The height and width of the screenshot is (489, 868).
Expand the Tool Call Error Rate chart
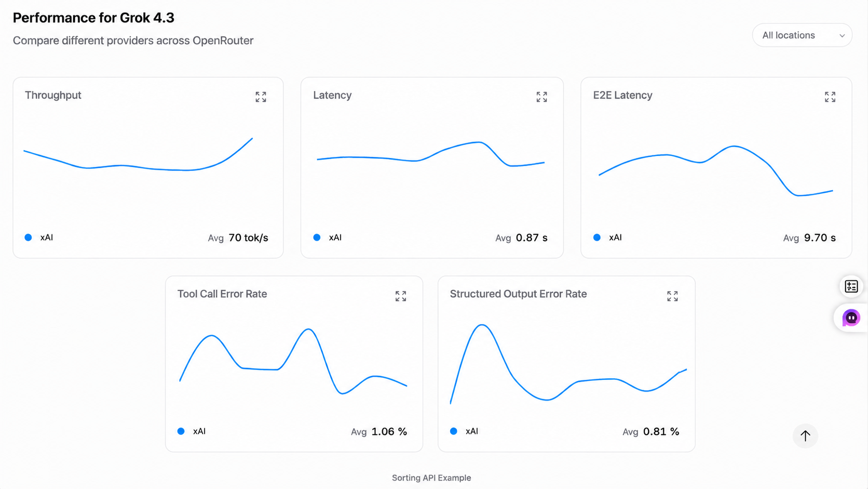(400, 296)
